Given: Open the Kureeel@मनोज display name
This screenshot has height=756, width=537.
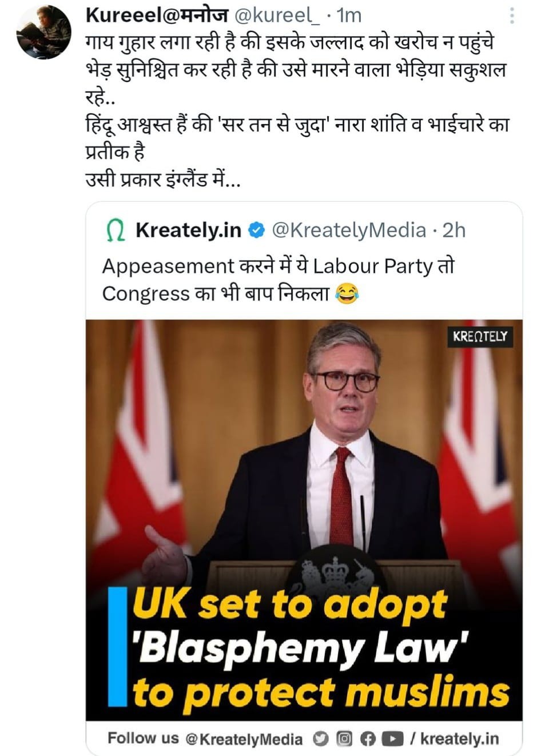Looking at the screenshot, I should pos(156,15).
